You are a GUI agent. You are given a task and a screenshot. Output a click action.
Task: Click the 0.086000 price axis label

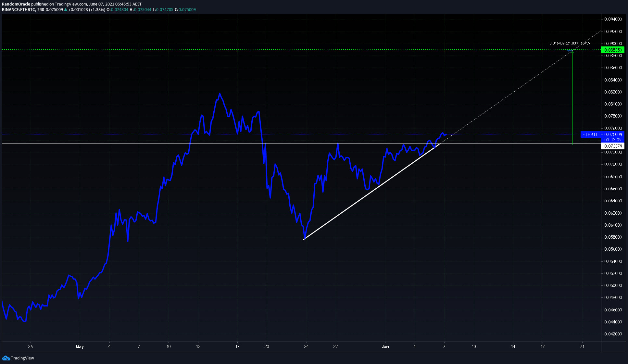613,68
